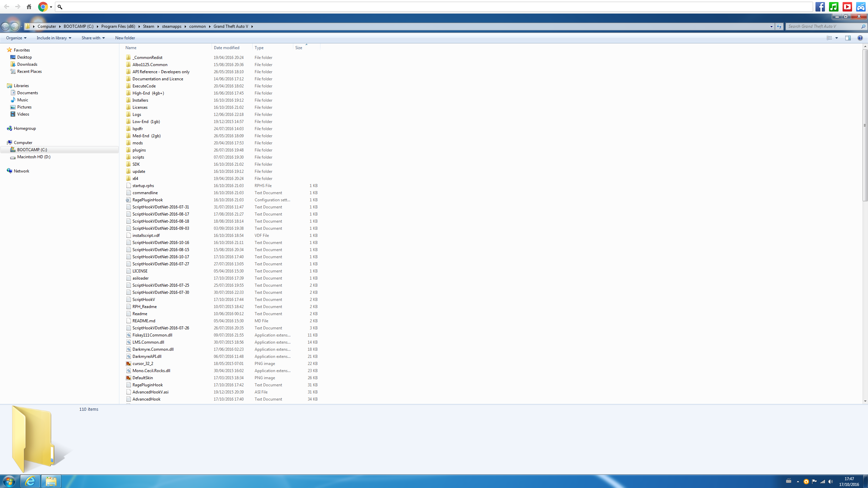
Task: Toggle the preview pane icon
Action: point(848,38)
